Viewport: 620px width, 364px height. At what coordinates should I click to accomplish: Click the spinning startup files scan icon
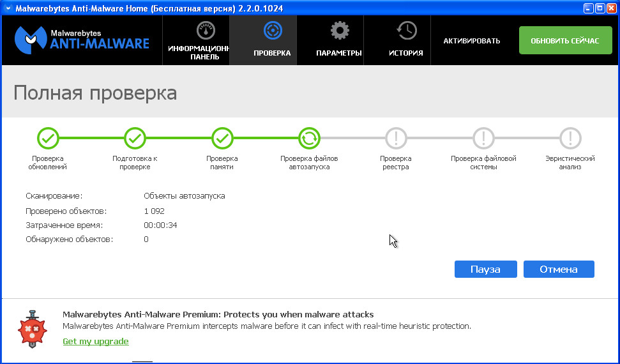click(x=309, y=137)
